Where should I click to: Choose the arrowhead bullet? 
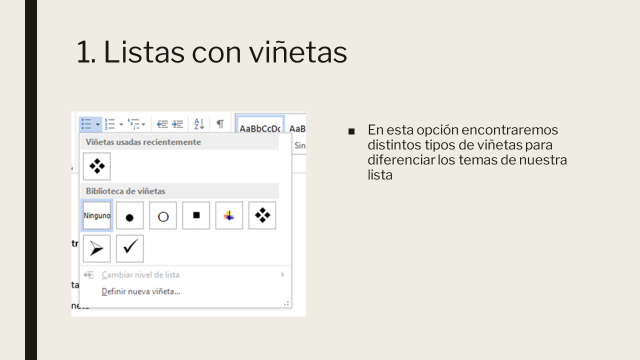[97, 248]
